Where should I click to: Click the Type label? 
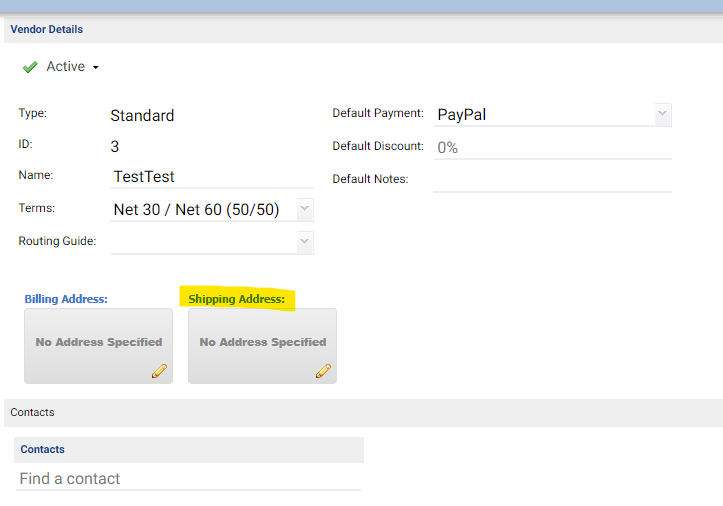[x=32, y=113]
